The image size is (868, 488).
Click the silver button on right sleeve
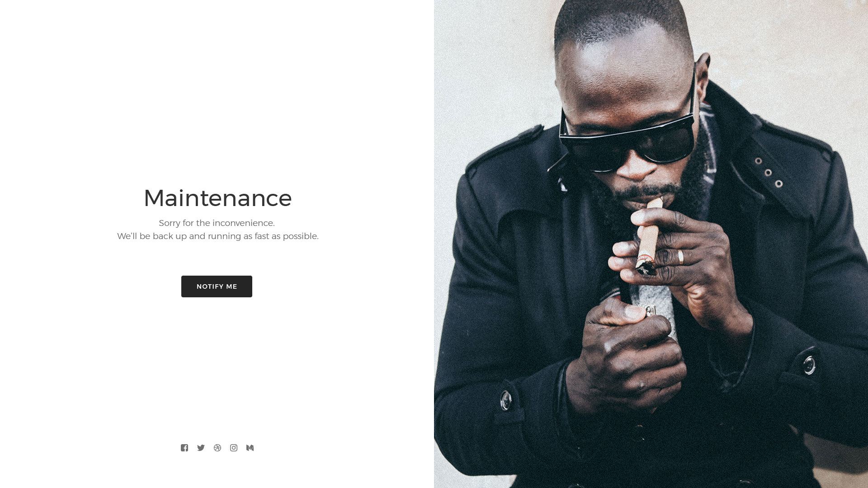809,365
